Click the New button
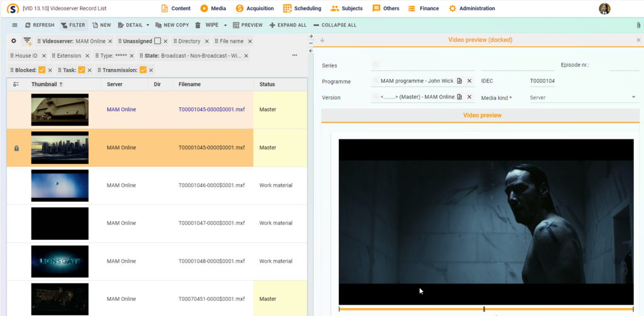 click(x=102, y=25)
